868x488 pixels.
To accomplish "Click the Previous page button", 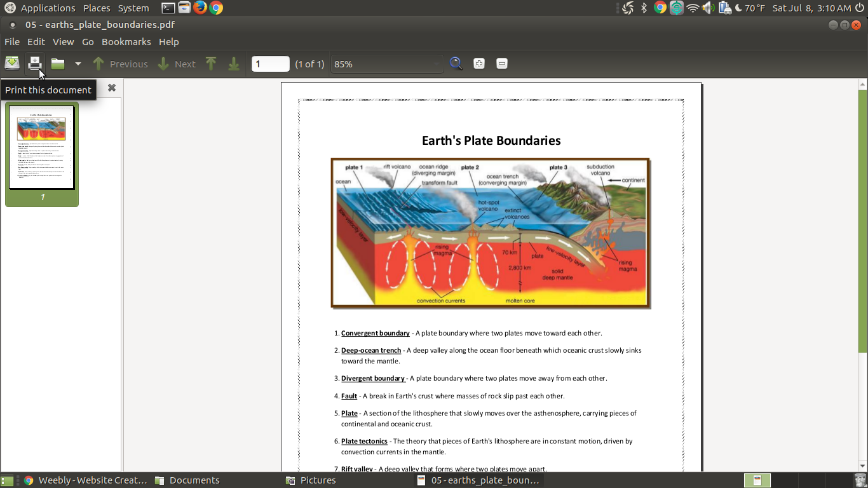I will point(120,64).
